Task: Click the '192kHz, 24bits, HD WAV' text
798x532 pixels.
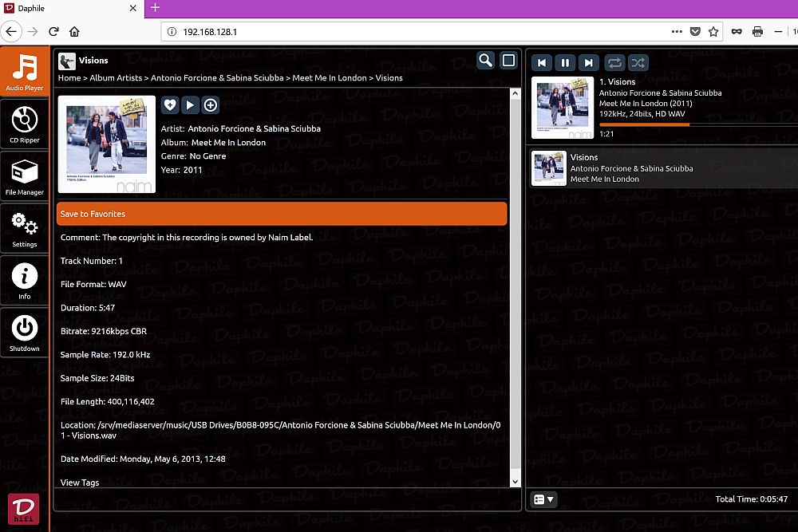Action: pos(642,114)
